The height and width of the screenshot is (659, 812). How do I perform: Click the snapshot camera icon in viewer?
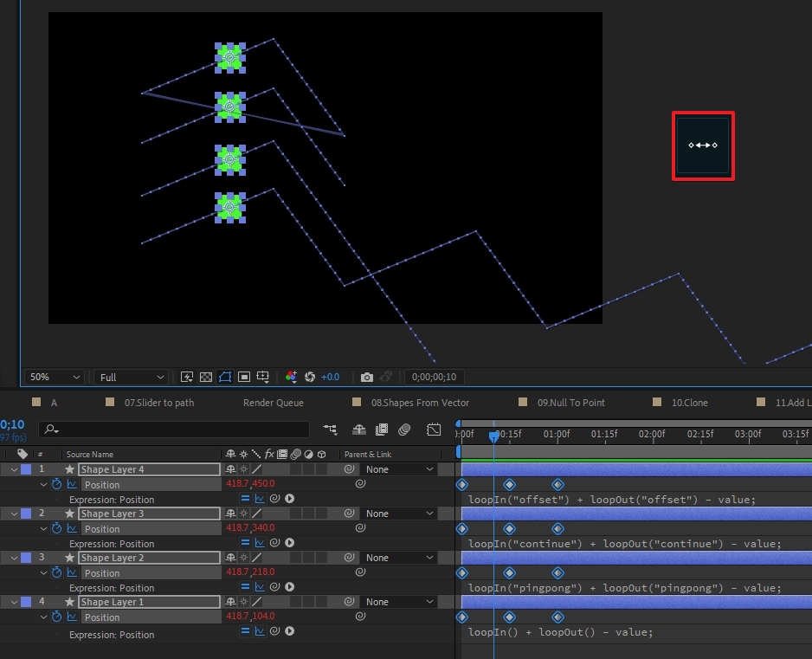click(367, 378)
